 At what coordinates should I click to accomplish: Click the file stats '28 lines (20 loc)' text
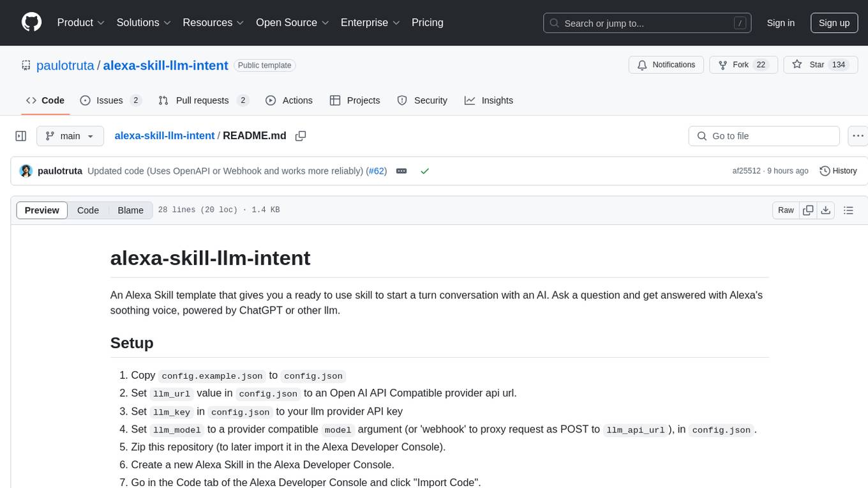click(197, 210)
